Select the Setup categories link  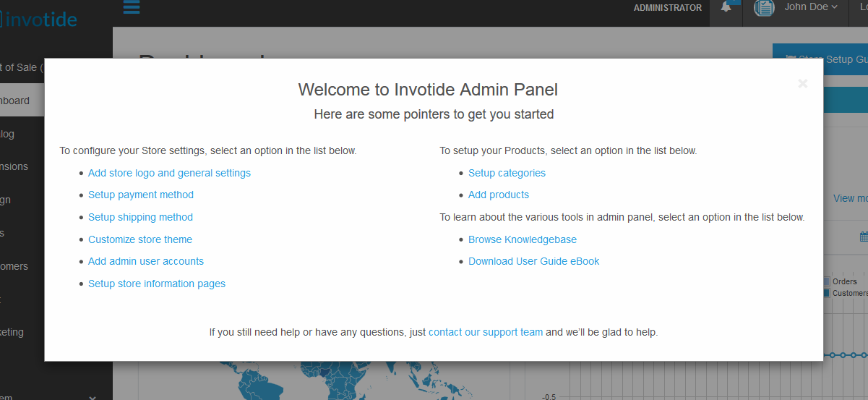coord(507,173)
